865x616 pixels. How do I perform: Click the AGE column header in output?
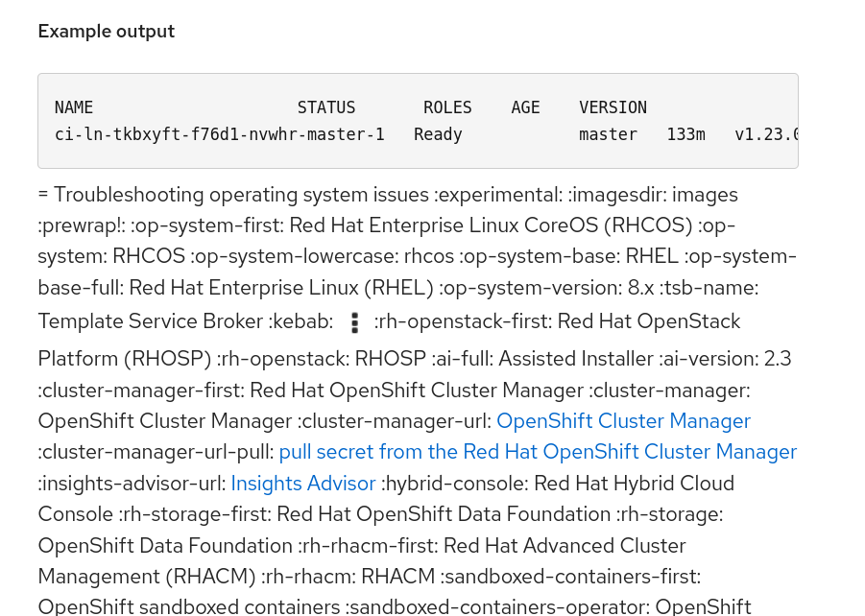pyautogui.click(x=526, y=107)
